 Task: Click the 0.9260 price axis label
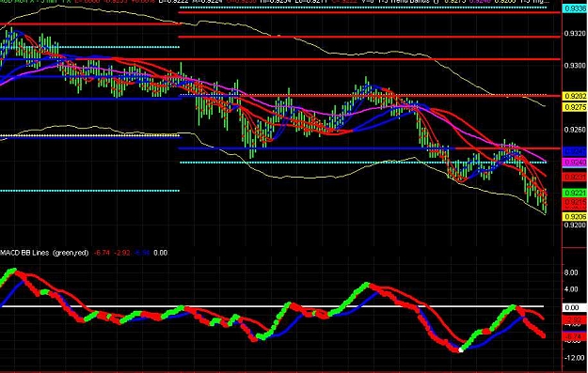pos(575,130)
